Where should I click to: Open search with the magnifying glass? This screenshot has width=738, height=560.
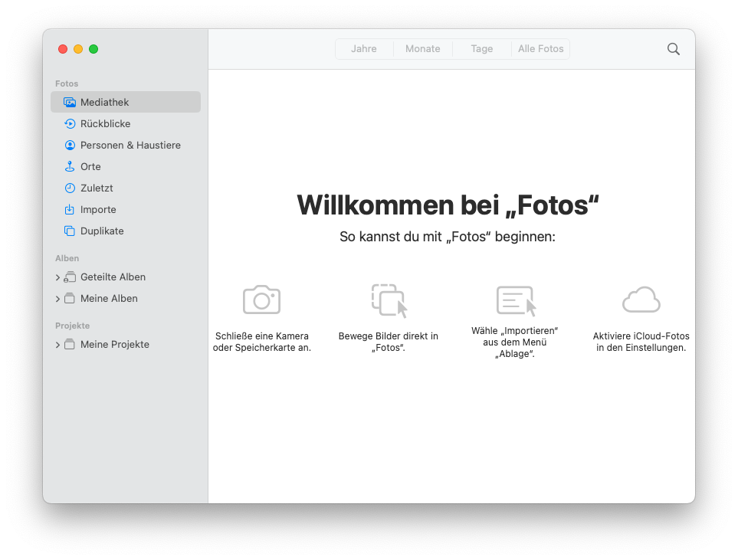click(674, 49)
